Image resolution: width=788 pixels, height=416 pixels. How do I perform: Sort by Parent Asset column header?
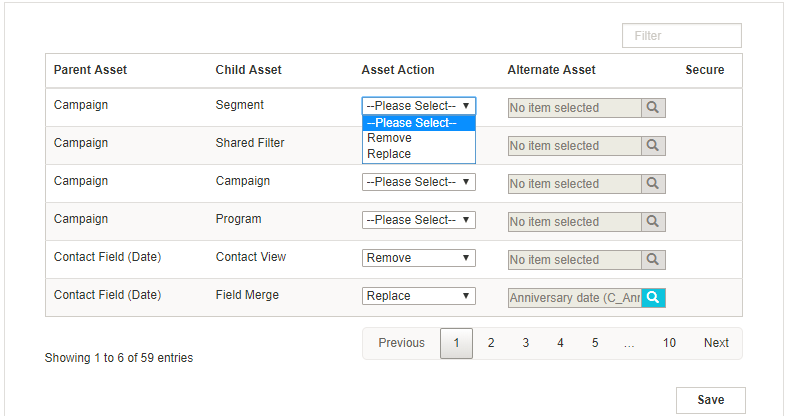90,70
